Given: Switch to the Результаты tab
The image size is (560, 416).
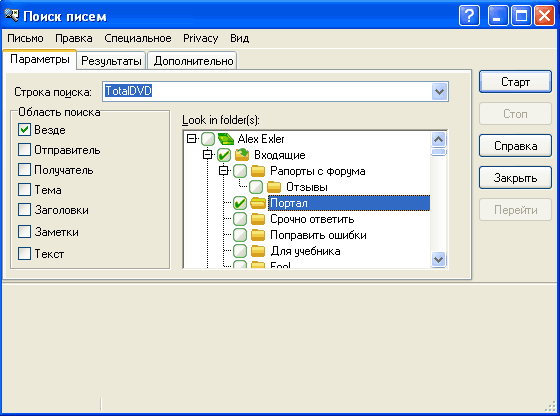Looking at the screenshot, I should 111,61.
